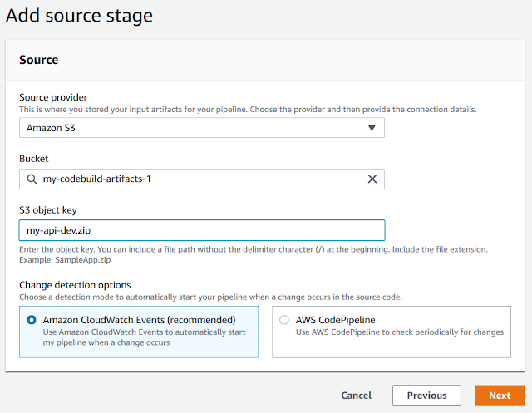This screenshot has width=532, height=413.
Task: Click the 'Change detection options' heading
Action: (75, 285)
